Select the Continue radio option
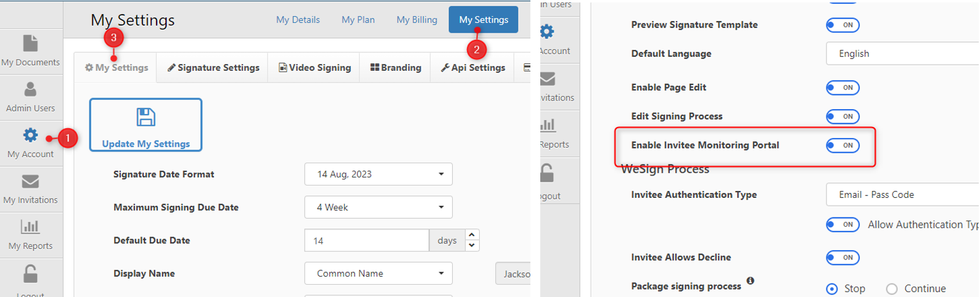 click(x=892, y=289)
